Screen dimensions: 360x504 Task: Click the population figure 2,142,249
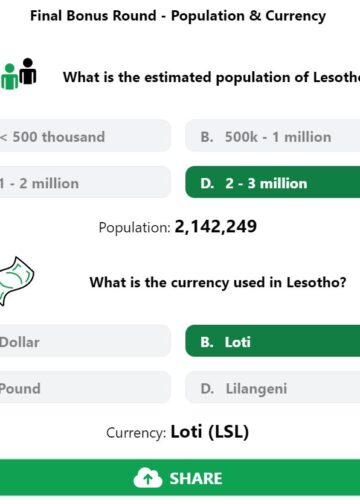216,227
